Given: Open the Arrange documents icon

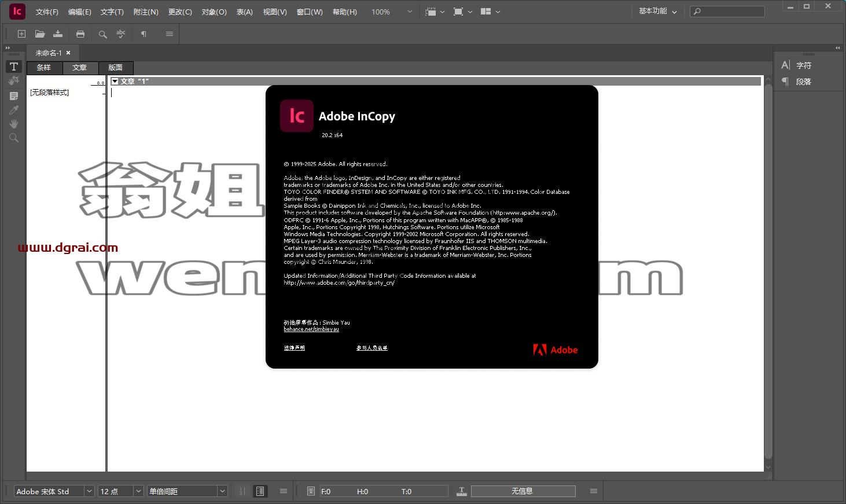Looking at the screenshot, I should [x=486, y=12].
